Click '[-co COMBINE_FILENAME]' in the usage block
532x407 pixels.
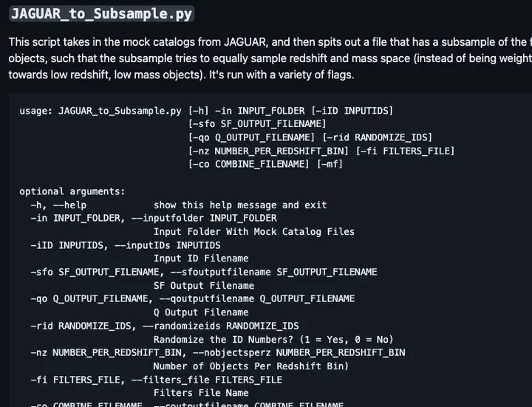click(x=249, y=164)
